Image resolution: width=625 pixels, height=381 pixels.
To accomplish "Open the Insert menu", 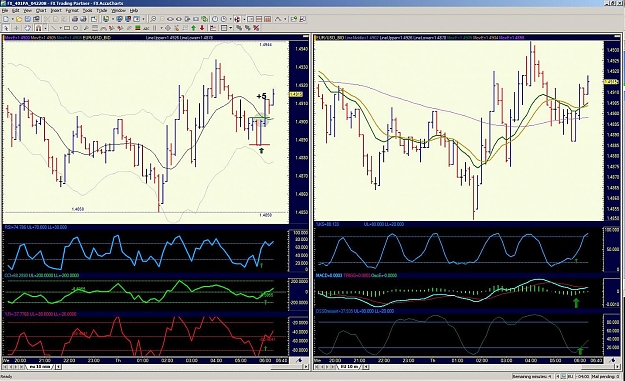I will (56, 10).
